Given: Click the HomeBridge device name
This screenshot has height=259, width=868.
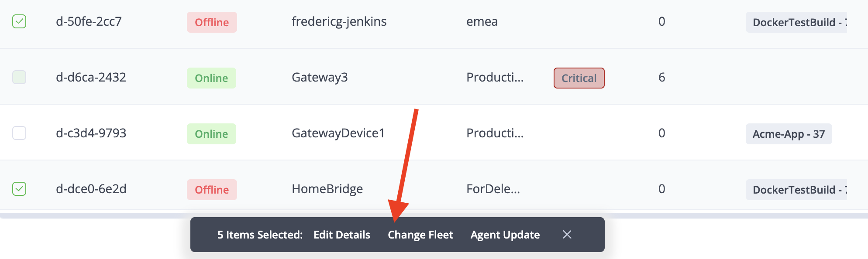Looking at the screenshot, I should tap(327, 189).
